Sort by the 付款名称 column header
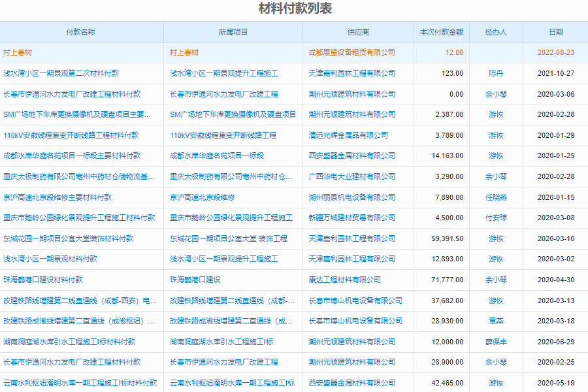 [80, 32]
